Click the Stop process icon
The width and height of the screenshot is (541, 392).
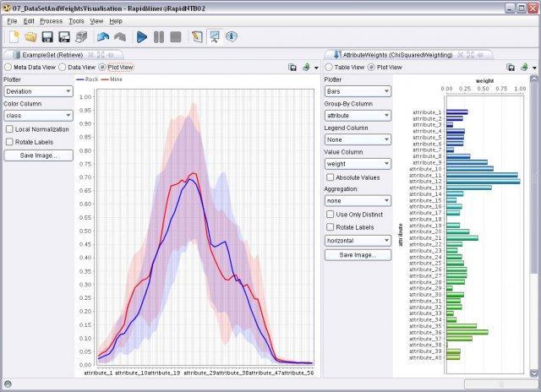click(175, 37)
